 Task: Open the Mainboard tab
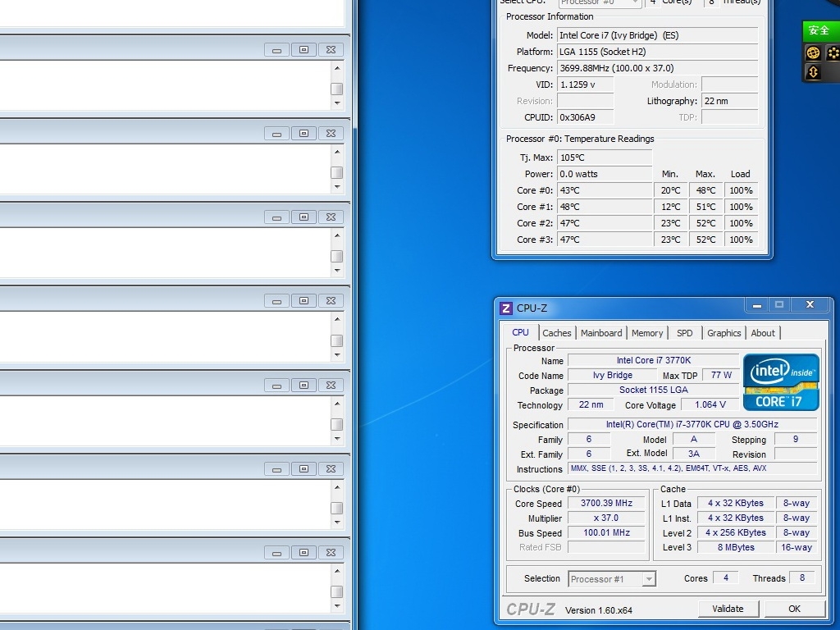coord(601,333)
